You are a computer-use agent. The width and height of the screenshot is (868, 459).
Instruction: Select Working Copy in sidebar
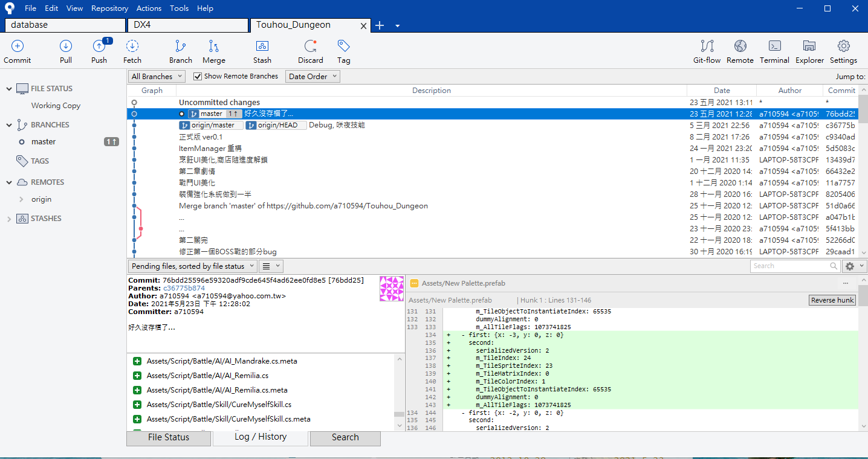click(x=56, y=106)
